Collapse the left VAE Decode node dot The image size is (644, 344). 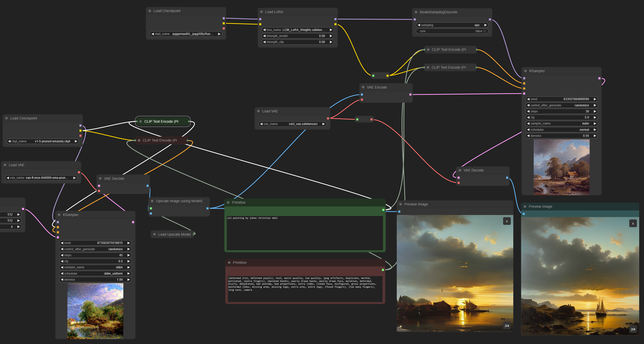(x=100, y=179)
